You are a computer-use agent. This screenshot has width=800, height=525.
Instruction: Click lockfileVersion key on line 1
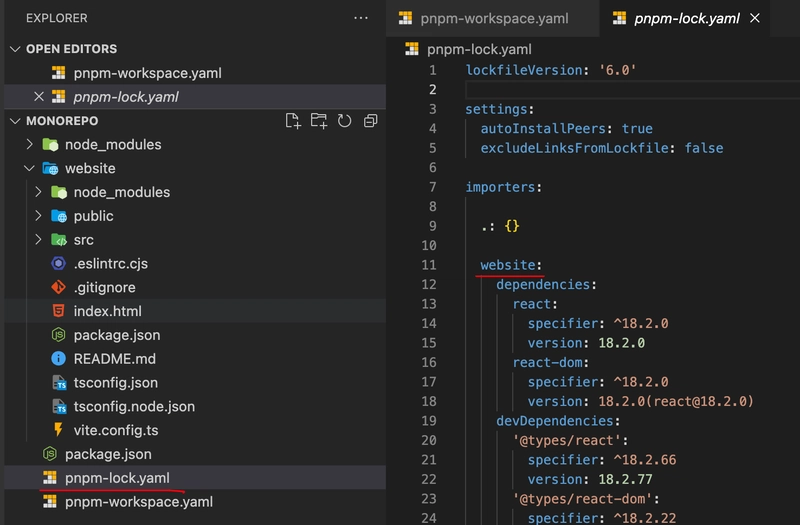[523, 70]
